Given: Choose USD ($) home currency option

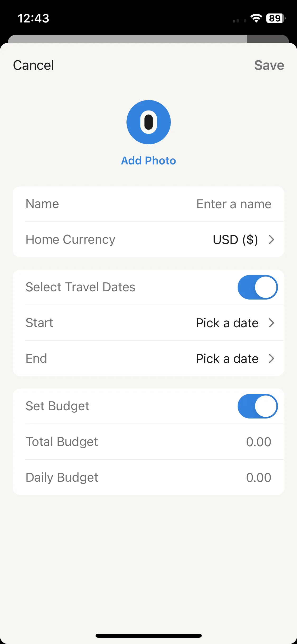Looking at the screenshot, I should point(235,240).
